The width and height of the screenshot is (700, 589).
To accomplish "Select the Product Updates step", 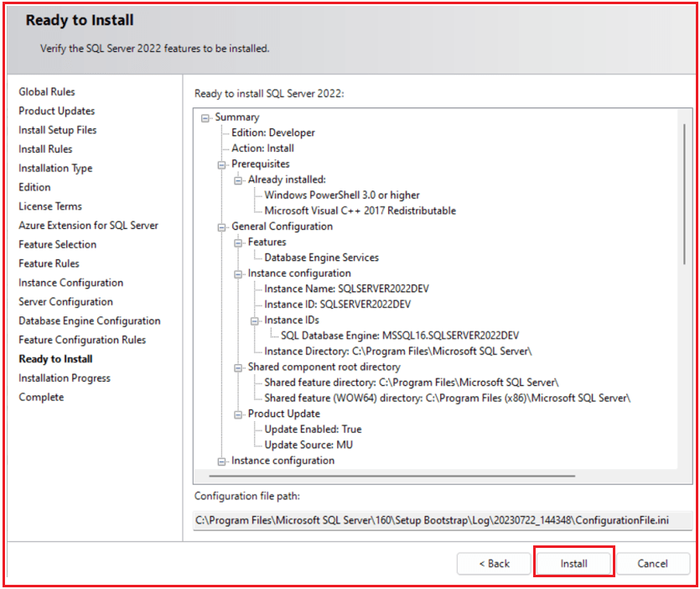I will point(57,111).
